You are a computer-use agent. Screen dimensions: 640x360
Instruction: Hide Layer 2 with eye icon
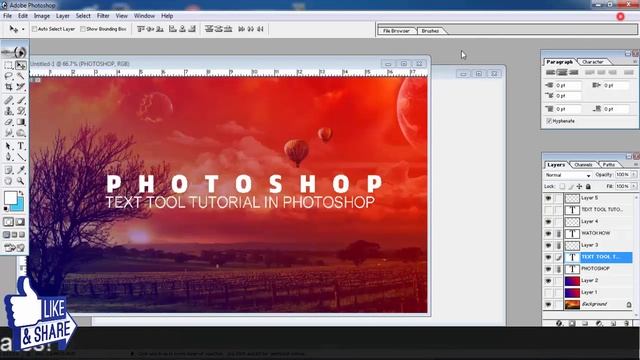point(548,281)
